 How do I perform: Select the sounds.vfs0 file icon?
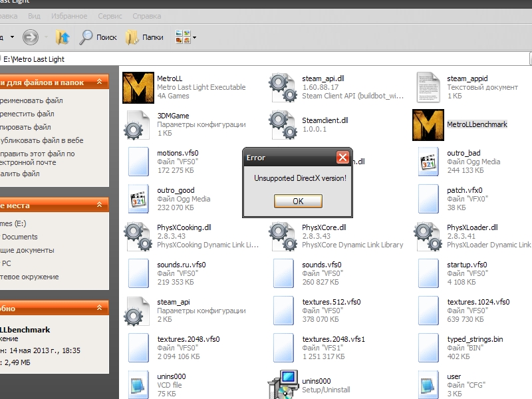point(283,273)
